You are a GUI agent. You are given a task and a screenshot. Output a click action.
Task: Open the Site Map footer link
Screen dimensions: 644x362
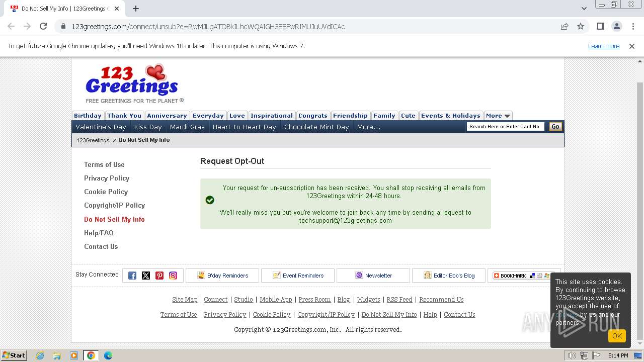185,300
